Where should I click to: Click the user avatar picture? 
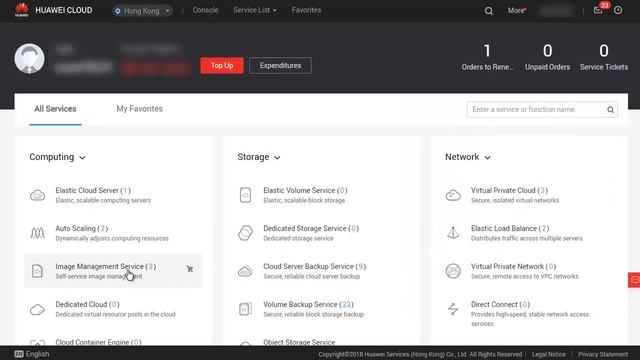(29, 58)
